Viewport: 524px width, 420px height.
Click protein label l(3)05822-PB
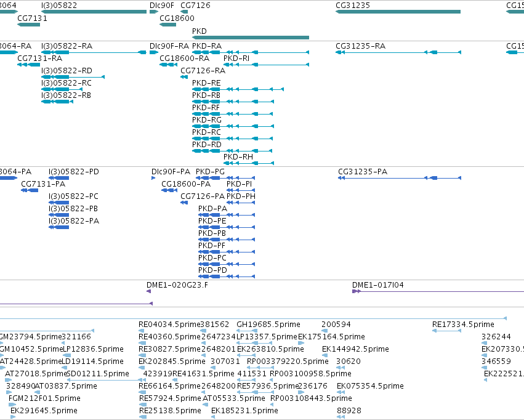coord(73,209)
